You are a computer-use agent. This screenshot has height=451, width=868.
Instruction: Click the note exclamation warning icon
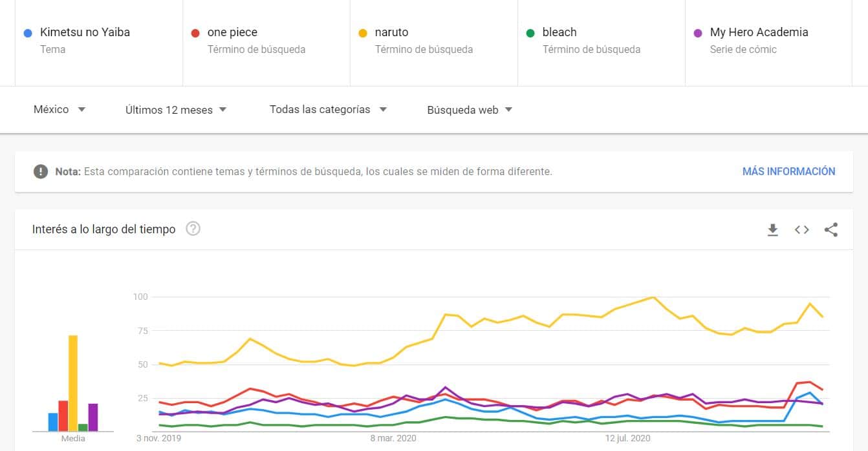click(x=41, y=172)
